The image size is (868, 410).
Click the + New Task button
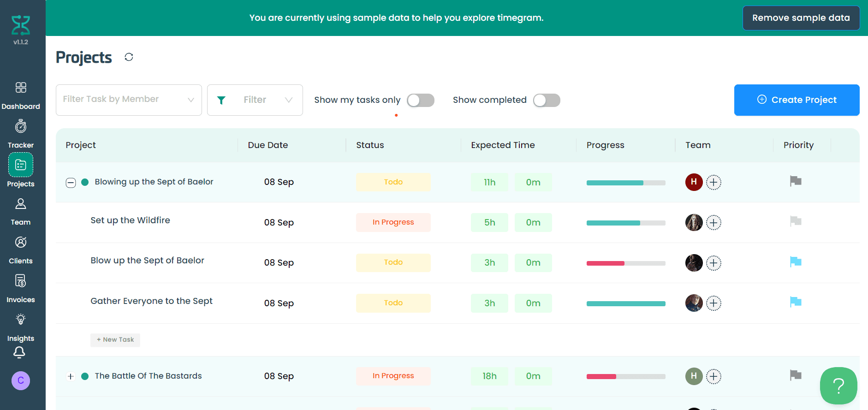tap(115, 340)
